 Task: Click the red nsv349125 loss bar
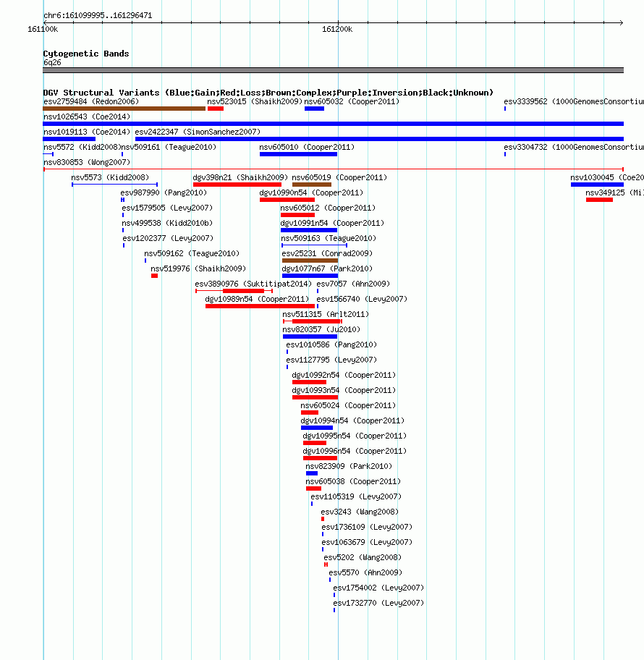599,200
